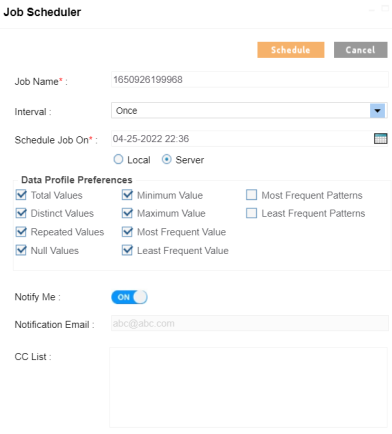
Task: Disable the Most Frequent Value checkbox
Action: (127, 232)
